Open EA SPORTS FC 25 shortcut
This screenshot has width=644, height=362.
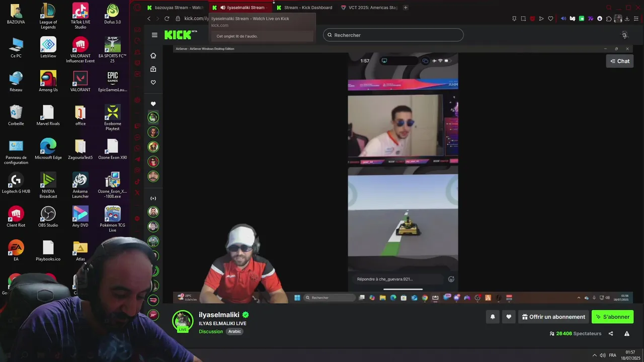pyautogui.click(x=113, y=50)
